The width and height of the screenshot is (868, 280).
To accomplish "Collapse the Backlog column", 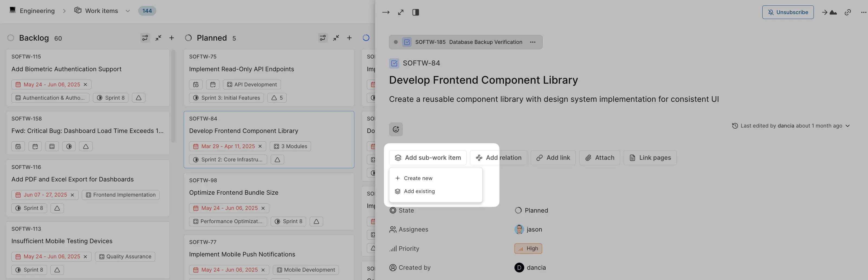I will (x=158, y=38).
